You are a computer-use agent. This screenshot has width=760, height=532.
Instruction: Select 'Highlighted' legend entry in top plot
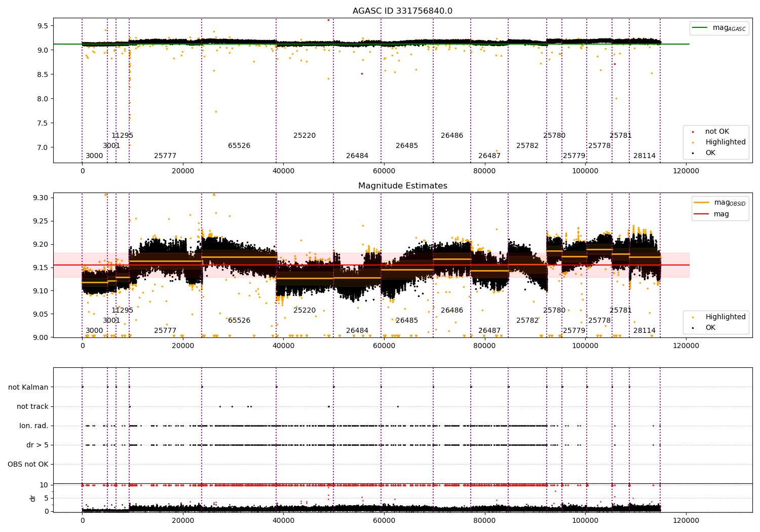pos(720,142)
